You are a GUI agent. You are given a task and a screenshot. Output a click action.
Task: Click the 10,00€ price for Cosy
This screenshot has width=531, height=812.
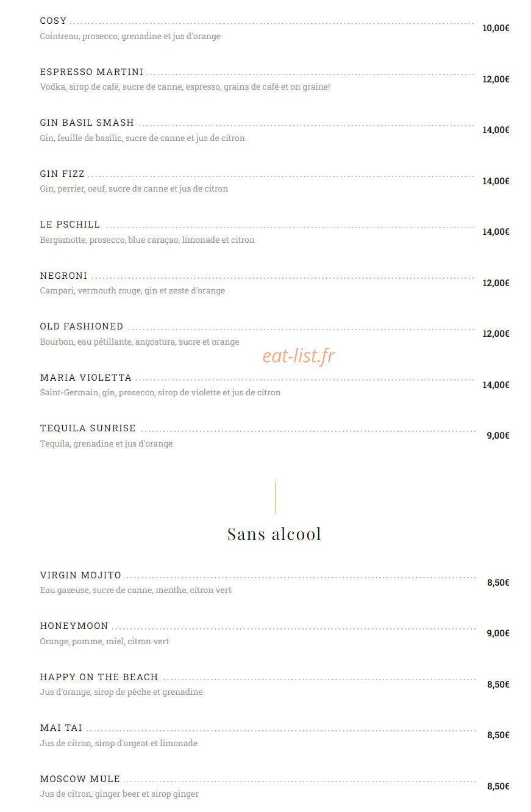496,28
